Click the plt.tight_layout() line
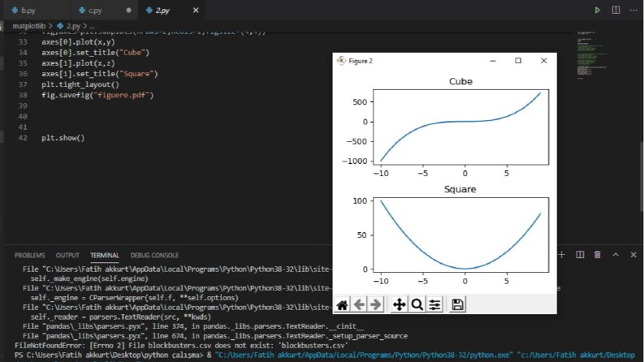 (80, 84)
